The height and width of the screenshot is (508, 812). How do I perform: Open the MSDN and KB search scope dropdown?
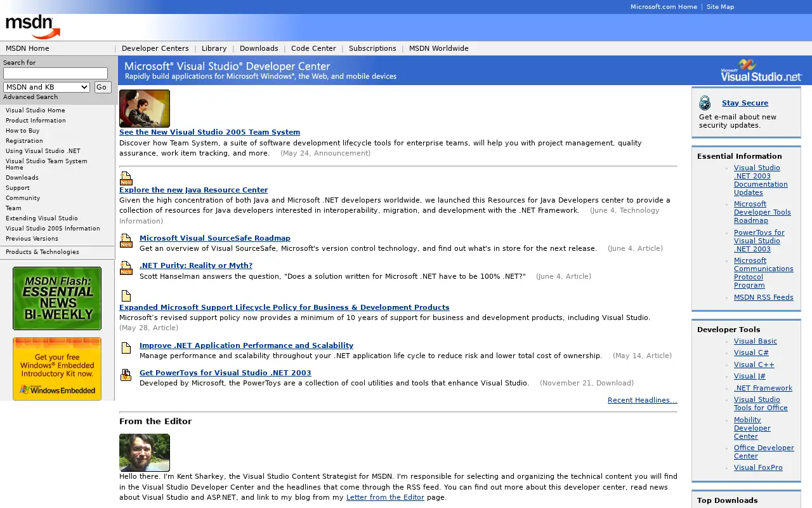coord(46,87)
